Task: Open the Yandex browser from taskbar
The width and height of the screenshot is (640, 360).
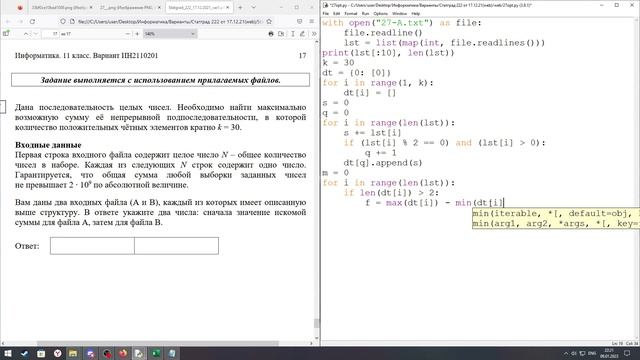Action: (58, 353)
